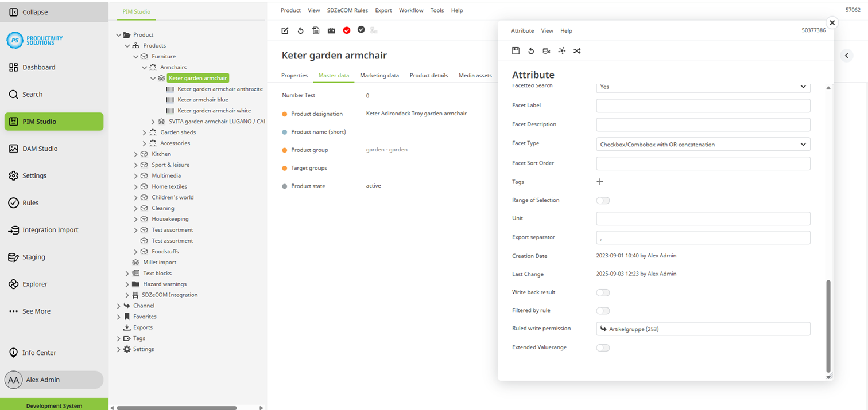Click the Facet Label input field
The width and height of the screenshot is (868, 410).
click(x=703, y=106)
